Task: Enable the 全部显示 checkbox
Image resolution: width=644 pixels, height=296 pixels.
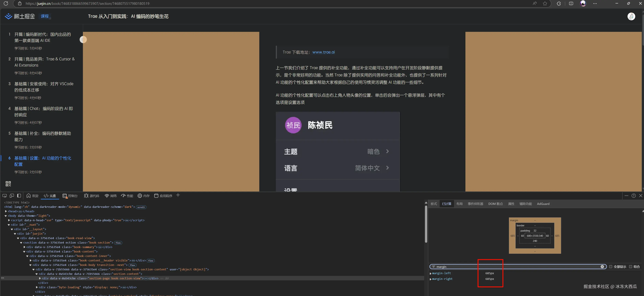Action: point(611,266)
